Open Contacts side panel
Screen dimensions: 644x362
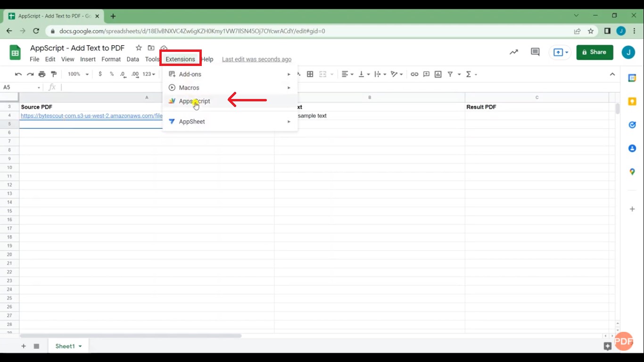[x=632, y=148]
